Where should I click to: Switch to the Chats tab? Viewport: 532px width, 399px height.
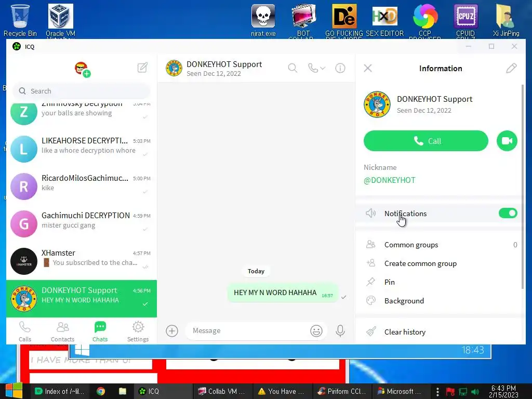pyautogui.click(x=100, y=331)
